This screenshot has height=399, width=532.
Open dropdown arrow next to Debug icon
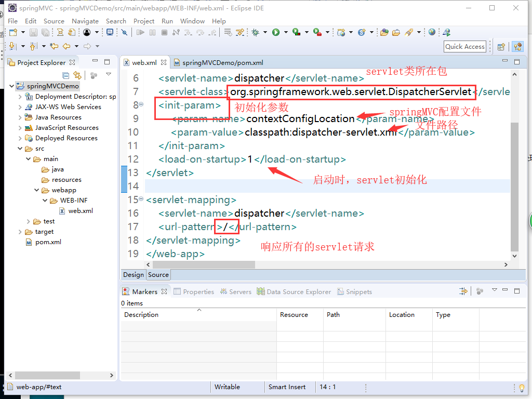[265, 32]
